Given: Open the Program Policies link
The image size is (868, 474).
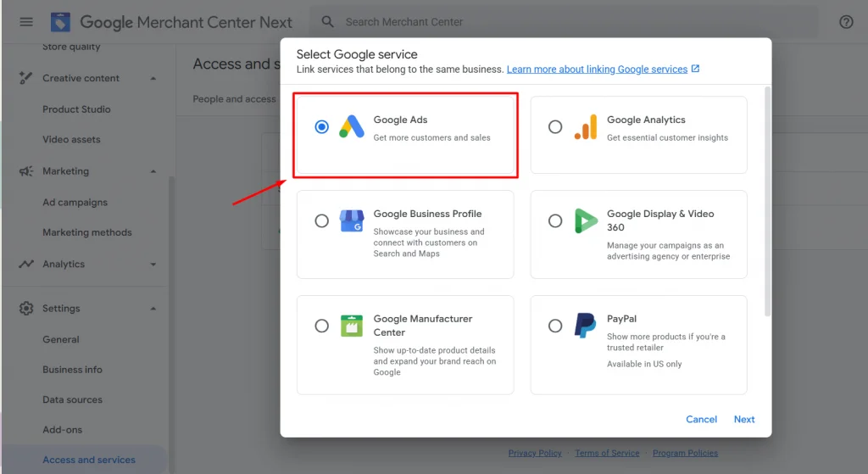Looking at the screenshot, I should coord(685,453).
